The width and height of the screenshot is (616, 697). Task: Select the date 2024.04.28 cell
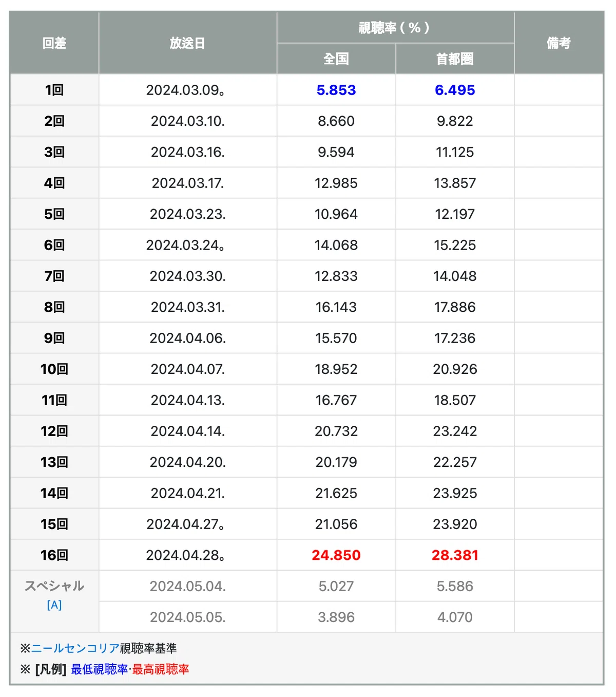(188, 555)
